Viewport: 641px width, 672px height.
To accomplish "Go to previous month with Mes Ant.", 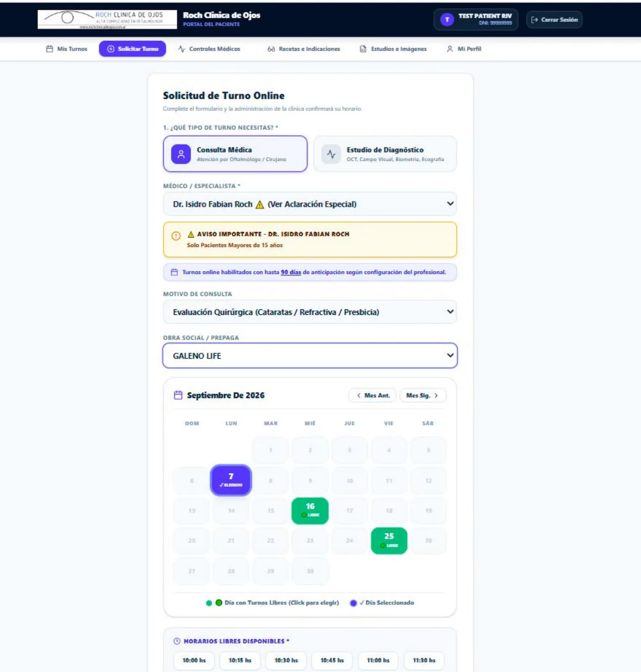I will pos(372,395).
